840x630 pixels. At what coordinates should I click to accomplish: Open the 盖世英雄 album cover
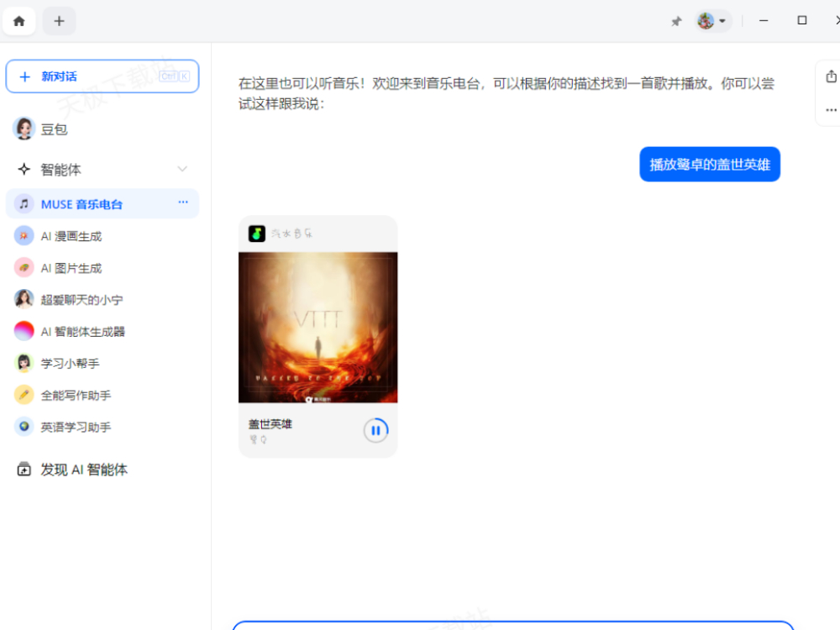pos(318,328)
